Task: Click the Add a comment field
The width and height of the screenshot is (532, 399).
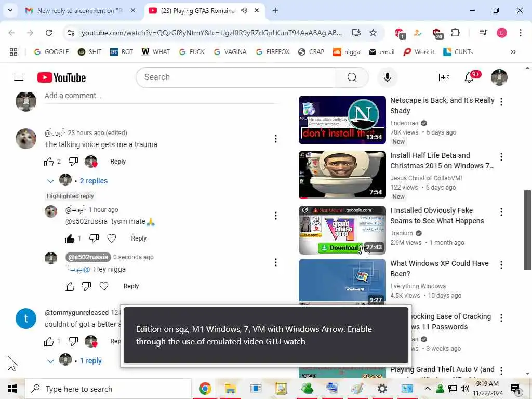Action: click(162, 96)
